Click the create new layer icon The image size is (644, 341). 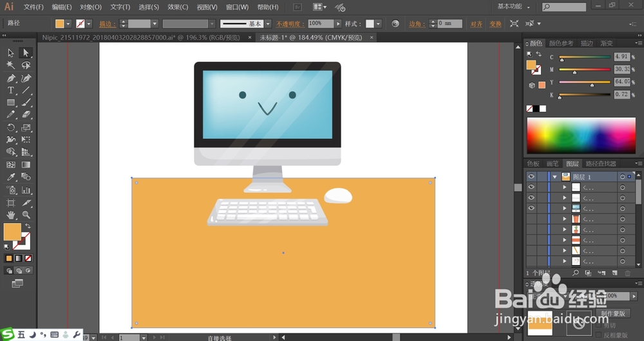pyautogui.click(x=615, y=273)
